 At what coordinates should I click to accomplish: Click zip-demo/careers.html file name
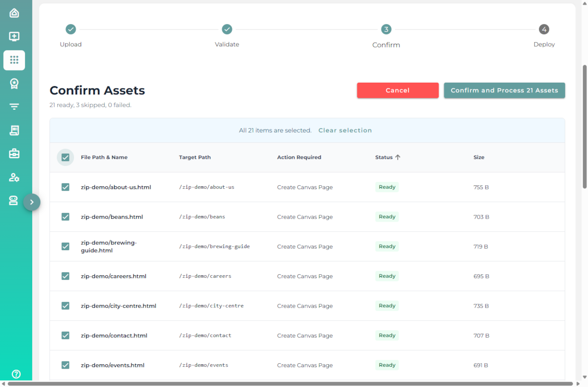pos(113,276)
